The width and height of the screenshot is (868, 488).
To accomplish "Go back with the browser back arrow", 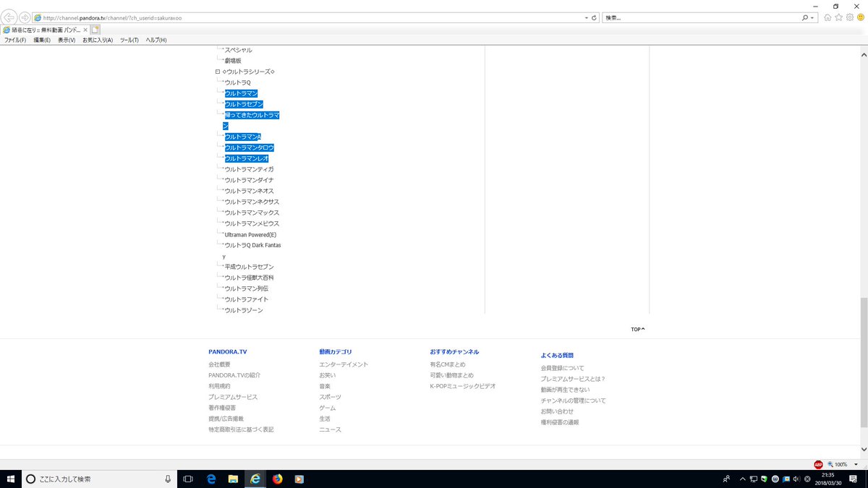I will 10,17.
